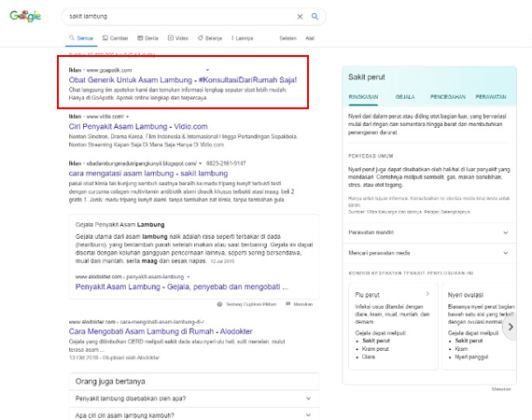Viewport: 532px width, 420px height.
Task: Click the phone number 0823-2161-9147
Action: coord(226,163)
